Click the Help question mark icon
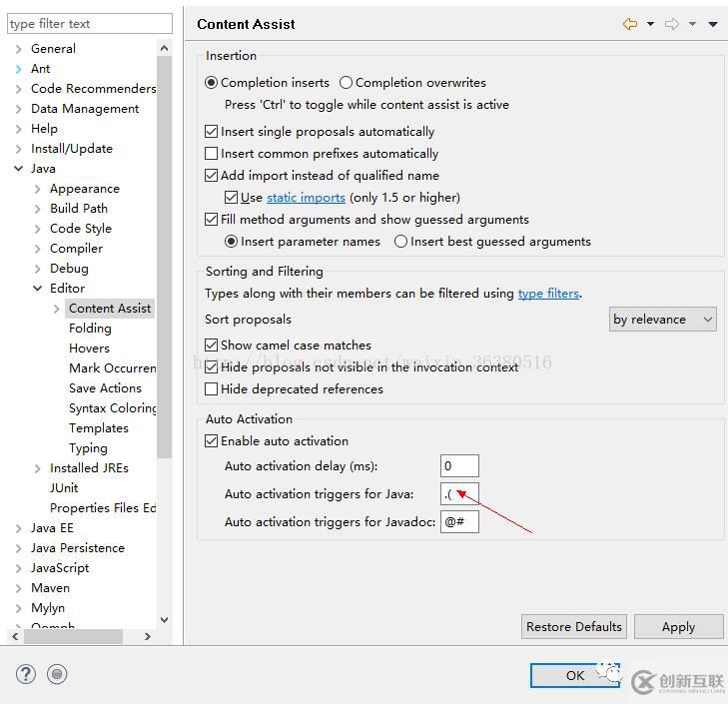 [x=26, y=674]
